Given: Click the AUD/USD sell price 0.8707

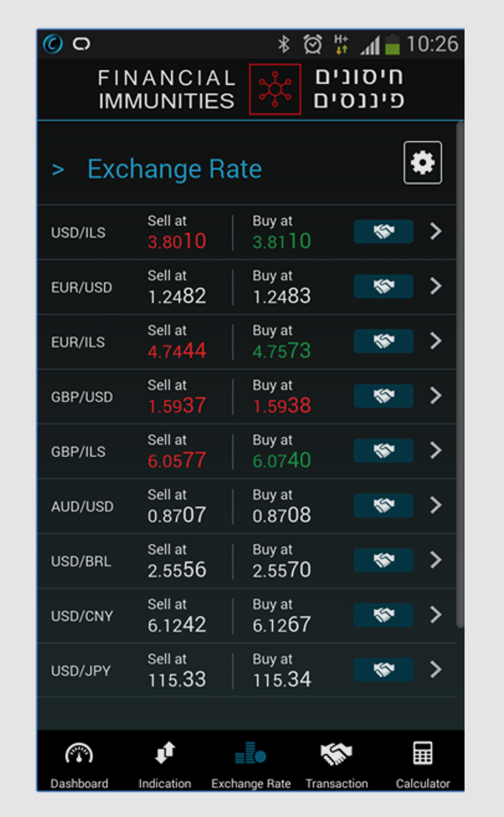Looking at the screenshot, I should (x=177, y=515).
